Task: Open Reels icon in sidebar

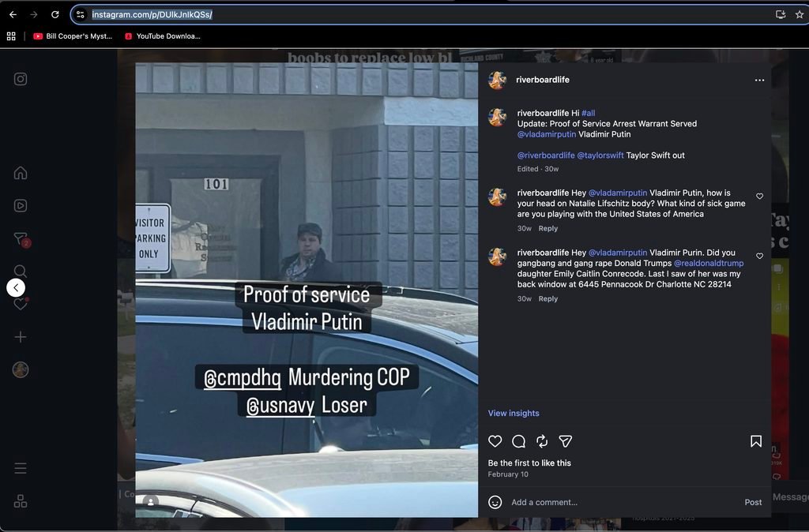Action: pos(20,206)
